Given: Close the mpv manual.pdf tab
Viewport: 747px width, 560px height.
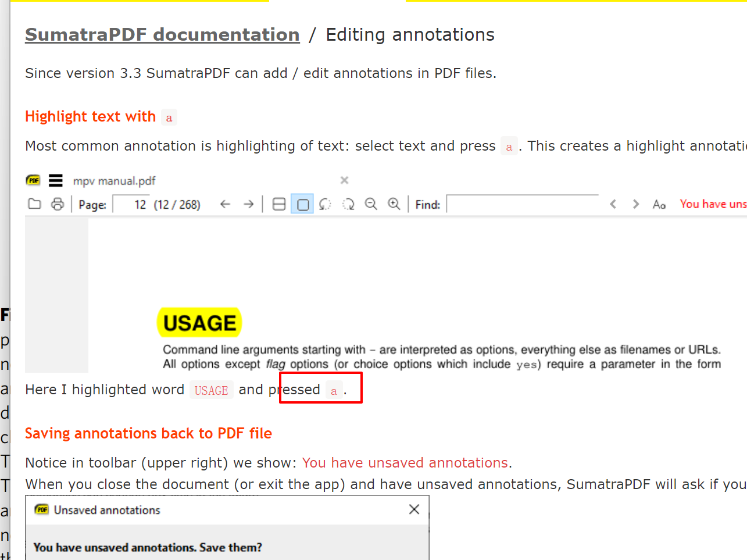Looking at the screenshot, I should [x=344, y=180].
